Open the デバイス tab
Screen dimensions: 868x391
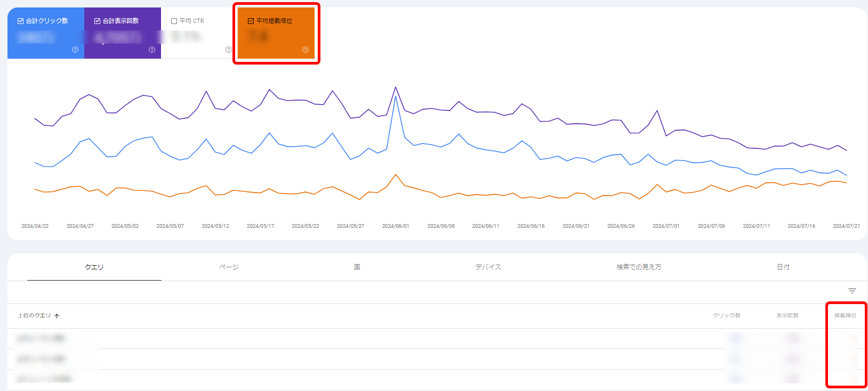[x=488, y=267]
